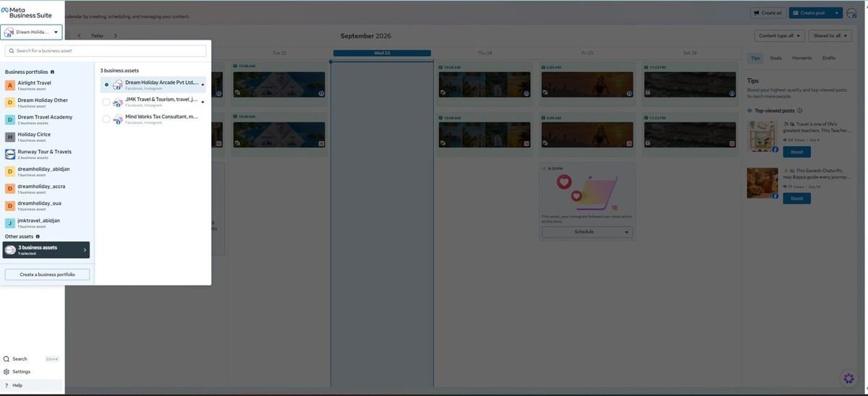
Task: Open the Shared to: all dropdown
Action: [x=830, y=35]
